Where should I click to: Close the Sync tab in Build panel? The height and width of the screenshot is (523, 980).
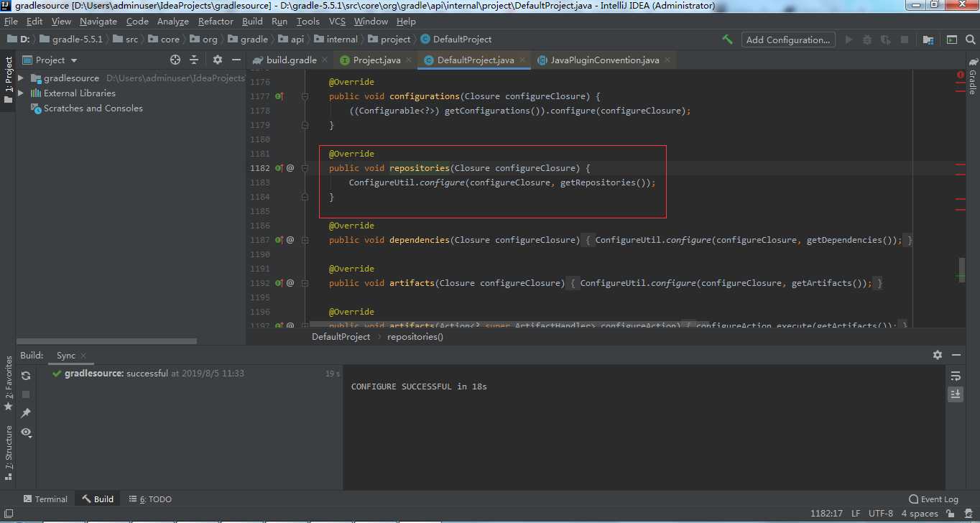coord(83,356)
